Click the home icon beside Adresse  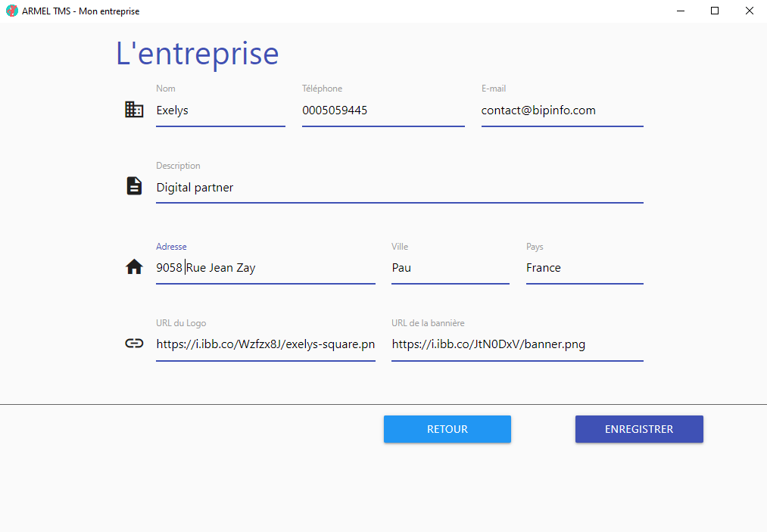[x=134, y=267]
